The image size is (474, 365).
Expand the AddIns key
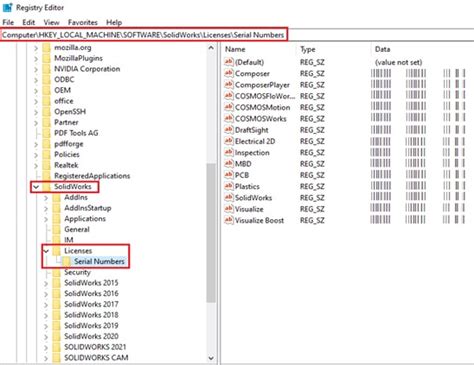point(46,198)
